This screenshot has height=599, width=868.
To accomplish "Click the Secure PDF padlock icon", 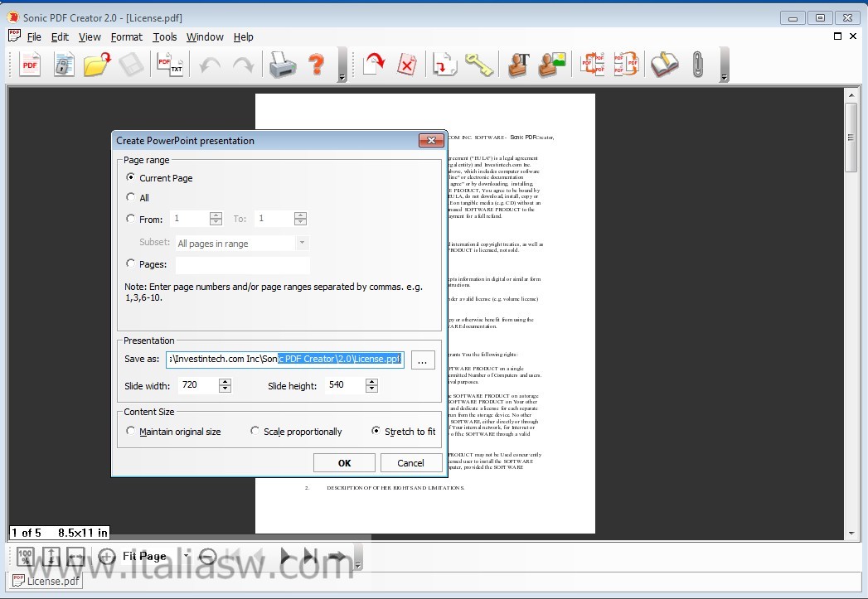I will click(x=64, y=65).
